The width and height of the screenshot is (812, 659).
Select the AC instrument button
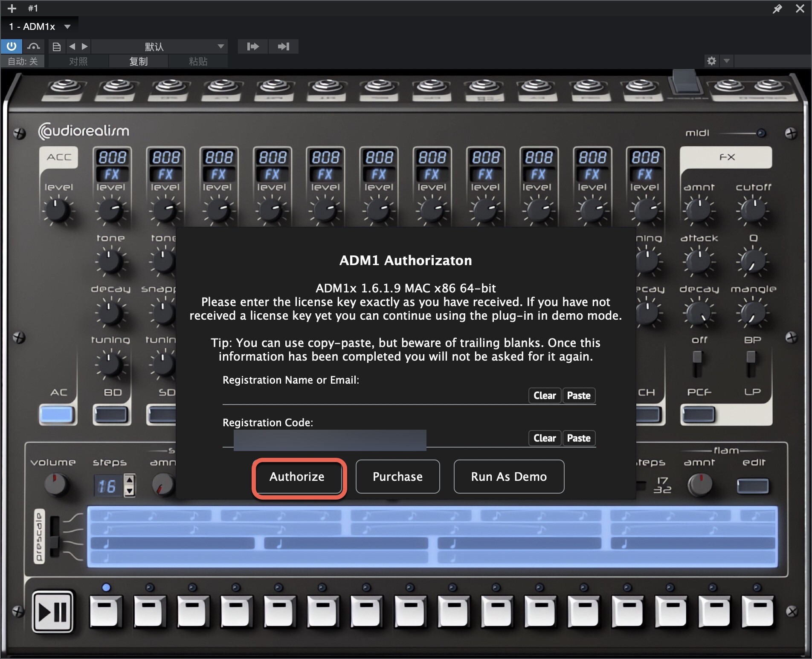[58, 414]
